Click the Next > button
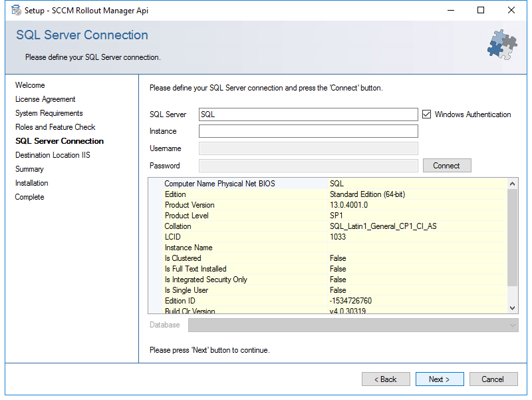The image size is (532, 400). click(x=440, y=379)
